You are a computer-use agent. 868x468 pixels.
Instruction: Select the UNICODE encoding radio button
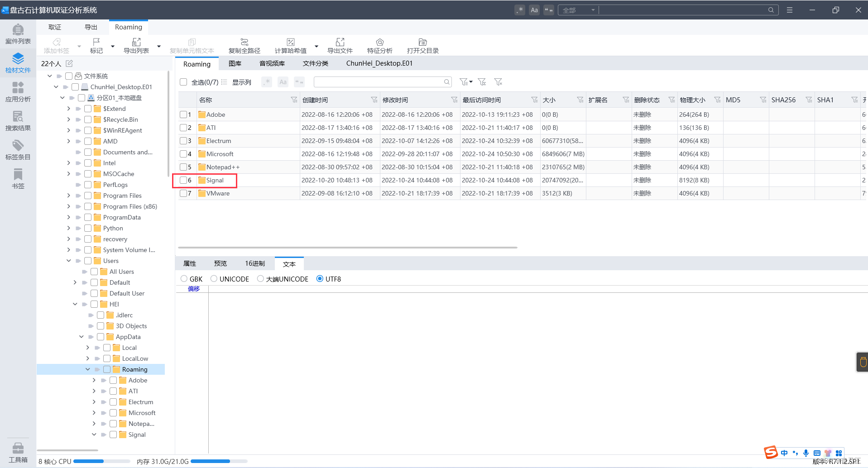(214, 279)
